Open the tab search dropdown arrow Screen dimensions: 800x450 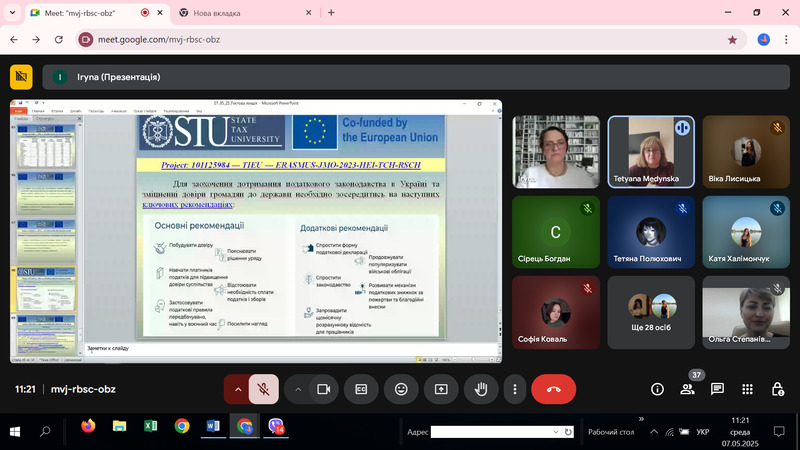click(12, 13)
